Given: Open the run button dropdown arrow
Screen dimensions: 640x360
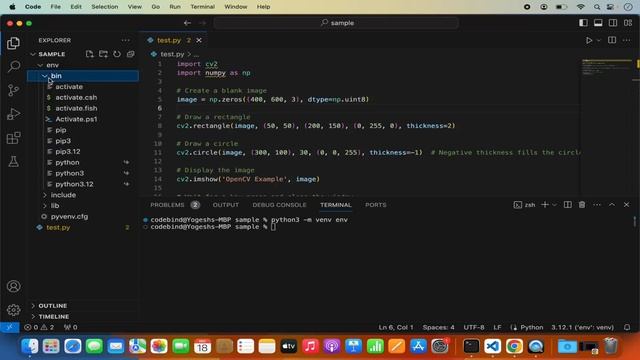Looking at the screenshot, I should (598, 40).
